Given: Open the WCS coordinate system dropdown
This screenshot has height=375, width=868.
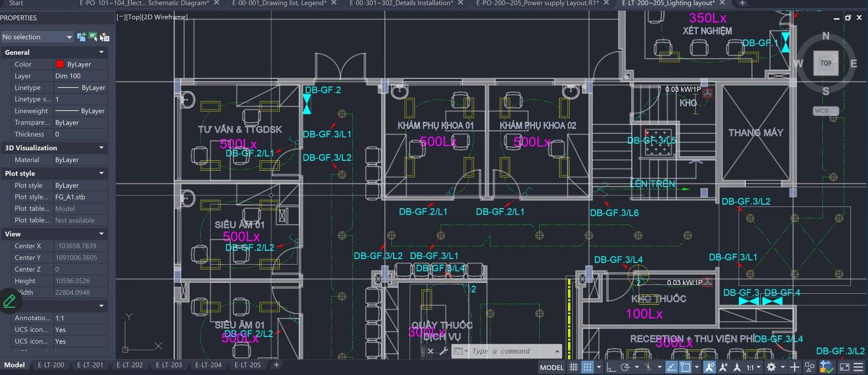Looking at the screenshot, I should coord(826,111).
